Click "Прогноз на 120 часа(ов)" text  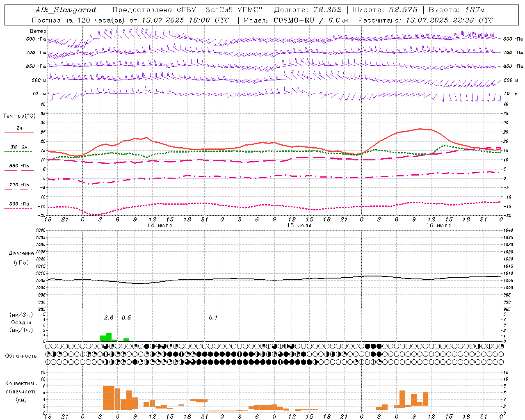point(79,20)
